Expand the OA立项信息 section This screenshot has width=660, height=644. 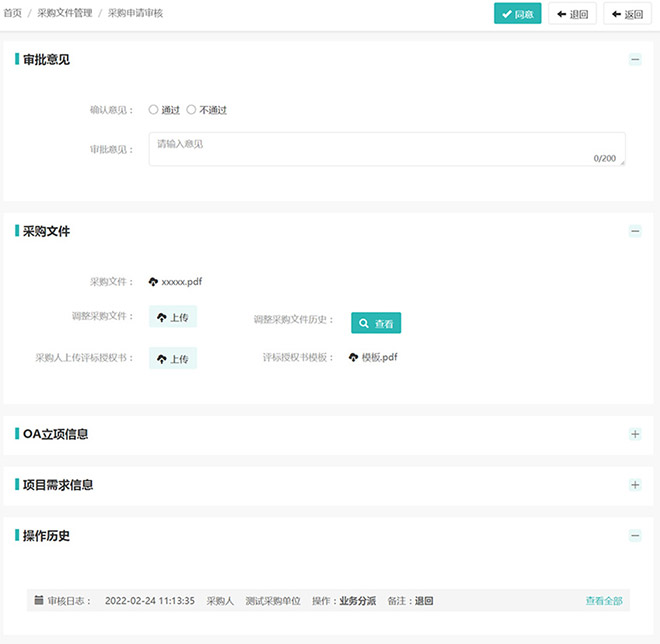tap(635, 434)
